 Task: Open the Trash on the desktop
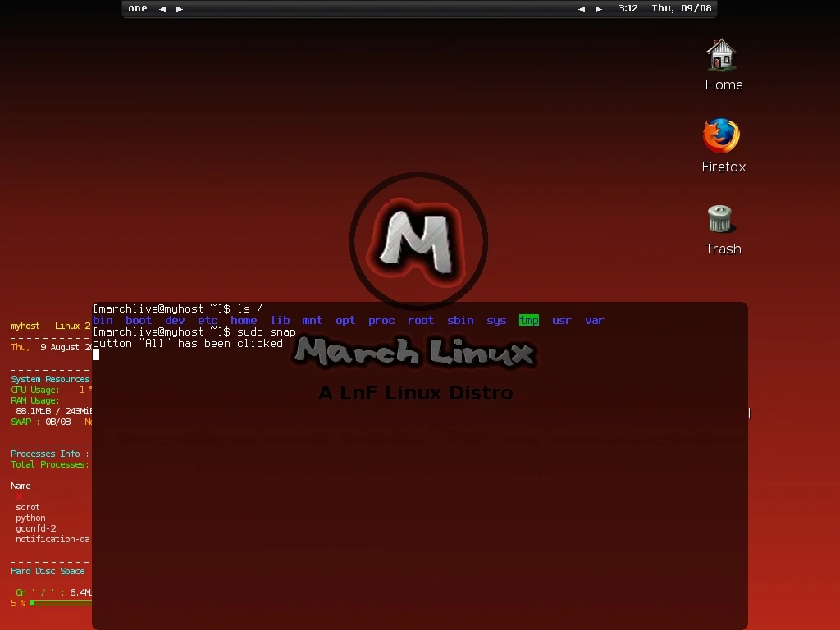[x=720, y=219]
